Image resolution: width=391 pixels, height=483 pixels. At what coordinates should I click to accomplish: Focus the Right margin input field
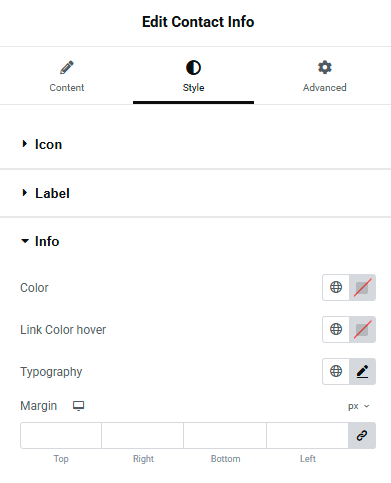(143, 435)
